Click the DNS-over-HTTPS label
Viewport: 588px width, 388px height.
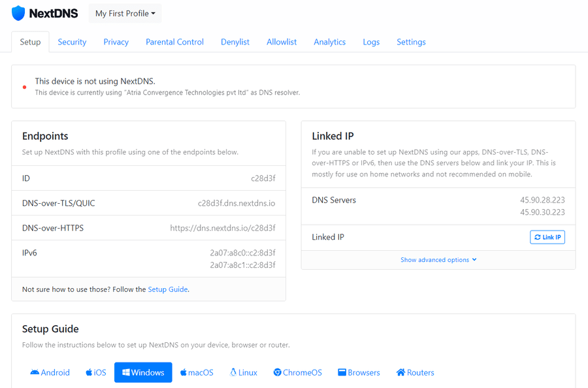[x=53, y=228]
